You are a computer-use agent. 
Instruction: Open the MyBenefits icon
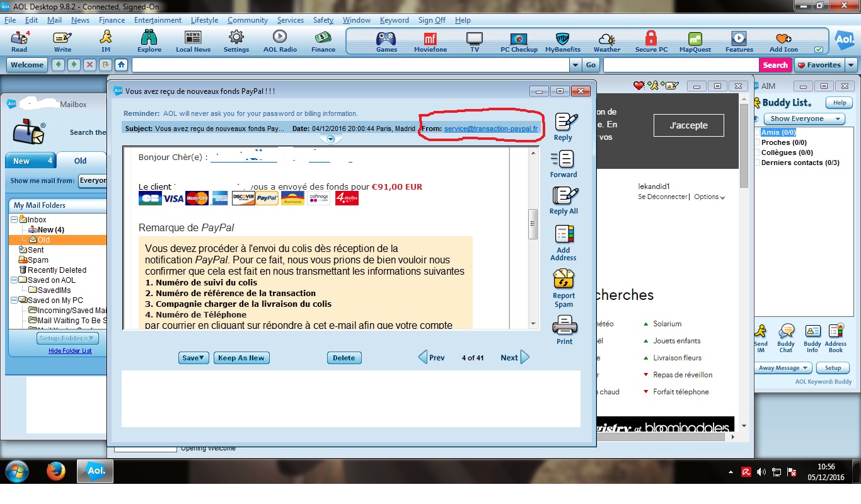pos(563,42)
